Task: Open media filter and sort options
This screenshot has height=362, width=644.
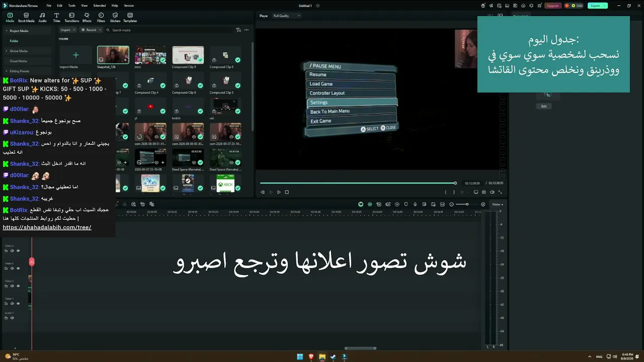Action: pos(238,30)
